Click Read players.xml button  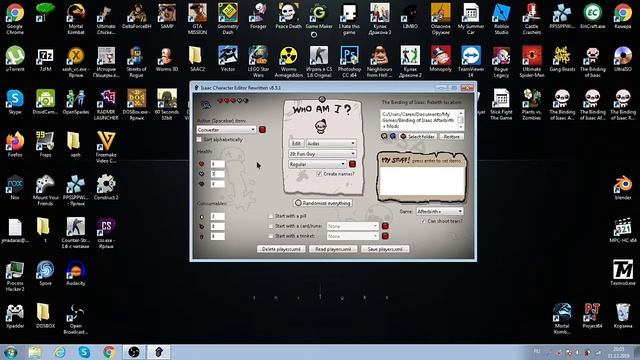pos(333,249)
